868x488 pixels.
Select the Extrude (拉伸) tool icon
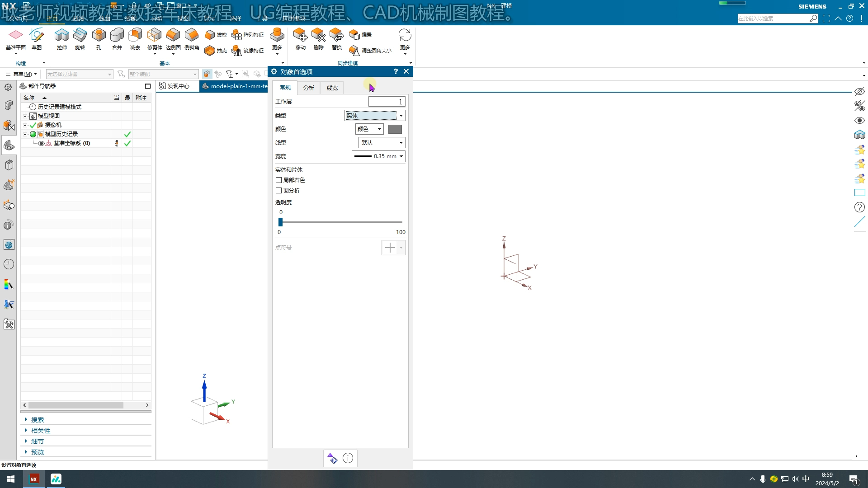tap(61, 36)
